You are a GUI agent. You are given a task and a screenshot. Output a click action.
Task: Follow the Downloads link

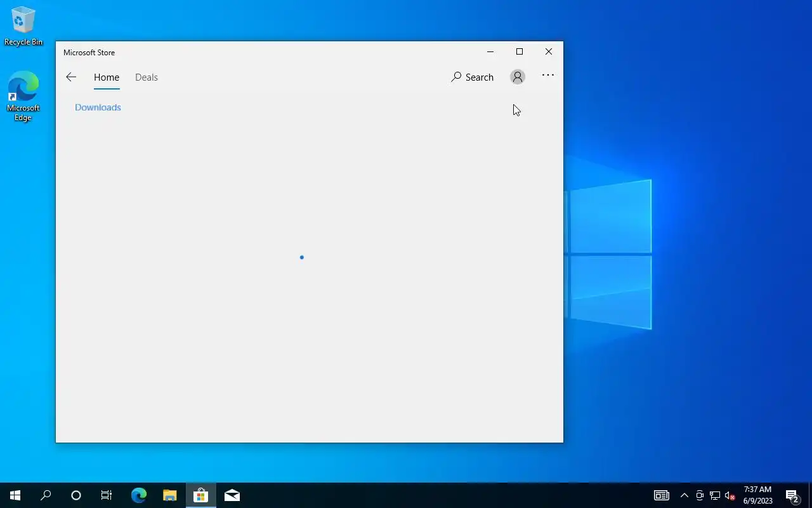(x=98, y=107)
